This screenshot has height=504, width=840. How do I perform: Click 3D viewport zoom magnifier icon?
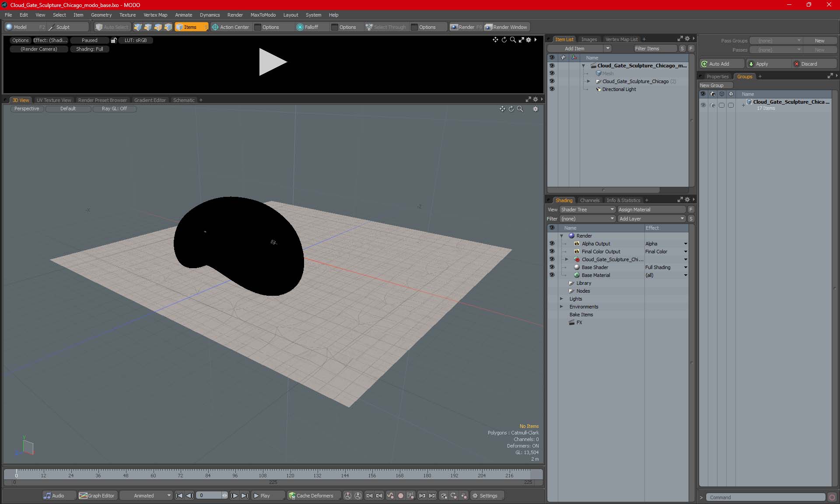click(x=520, y=109)
